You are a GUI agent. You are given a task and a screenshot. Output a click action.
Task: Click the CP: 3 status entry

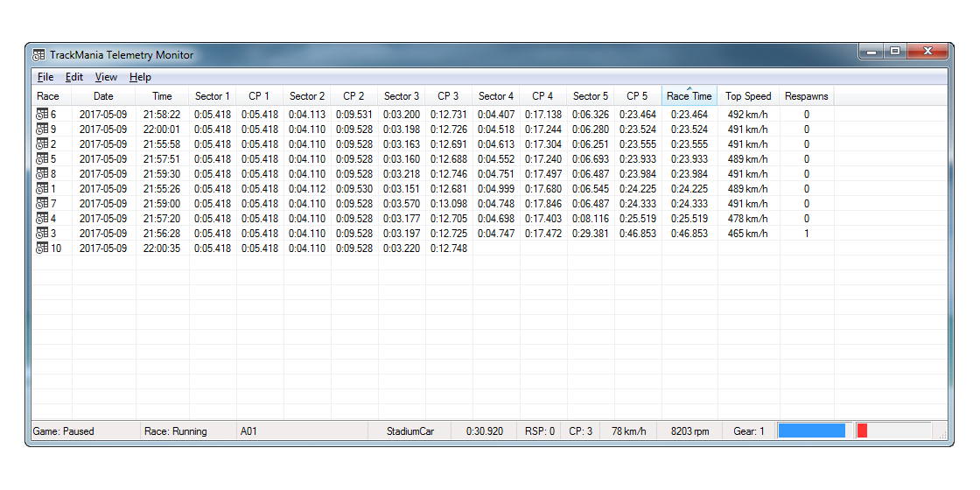point(581,431)
